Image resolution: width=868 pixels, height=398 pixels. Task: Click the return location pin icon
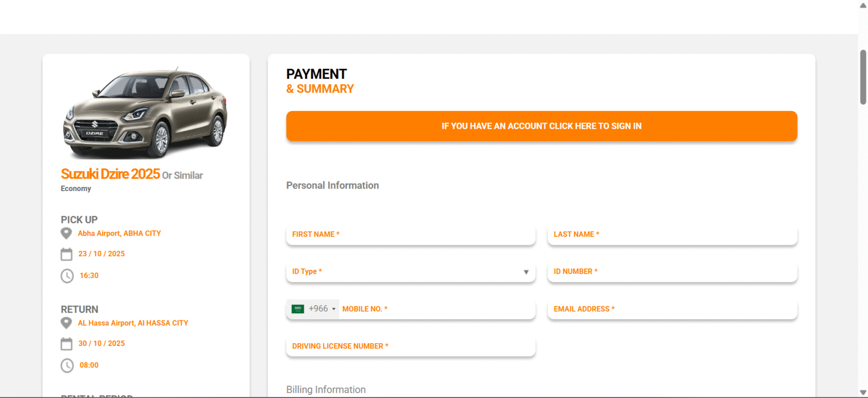click(x=66, y=323)
